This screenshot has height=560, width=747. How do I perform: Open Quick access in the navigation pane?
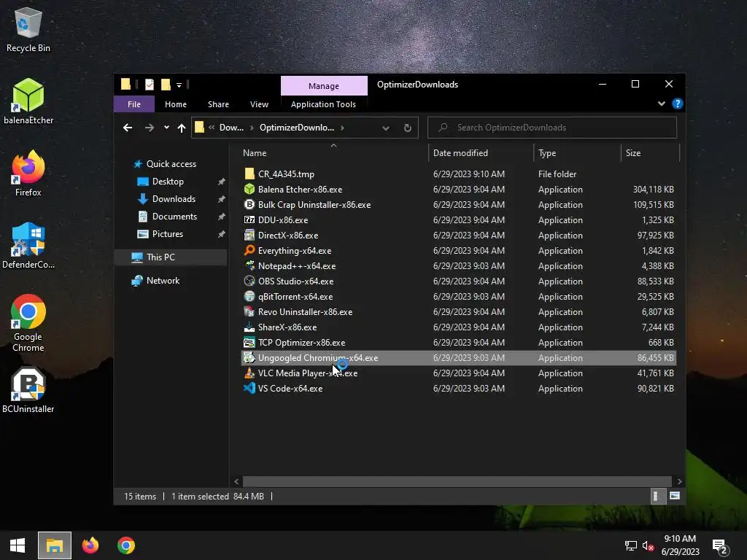171,164
